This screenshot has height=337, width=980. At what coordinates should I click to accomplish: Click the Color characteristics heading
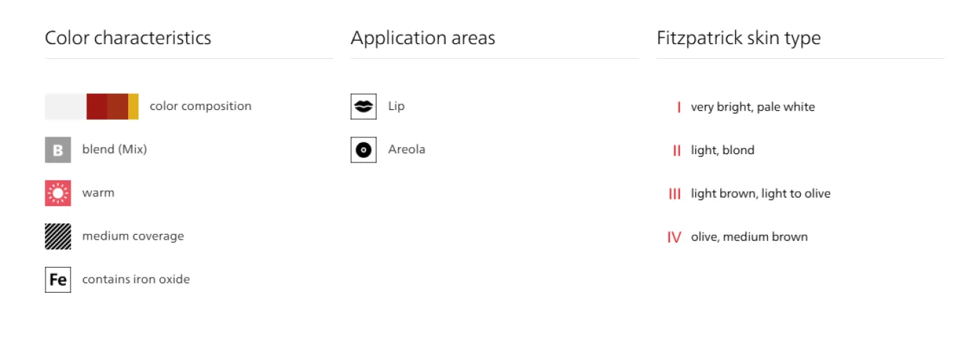pos(128,38)
